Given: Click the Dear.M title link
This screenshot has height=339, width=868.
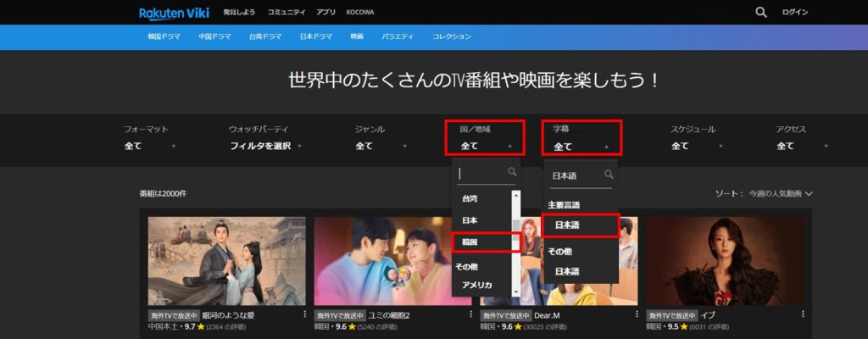Looking at the screenshot, I should click(548, 315).
